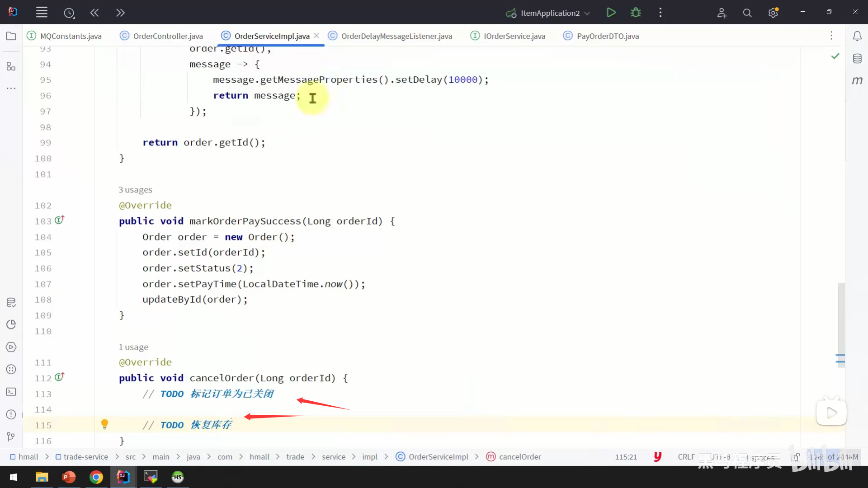
Task: Click the green checkmark inspection indicator
Action: pyautogui.click(x=835, y=56)
